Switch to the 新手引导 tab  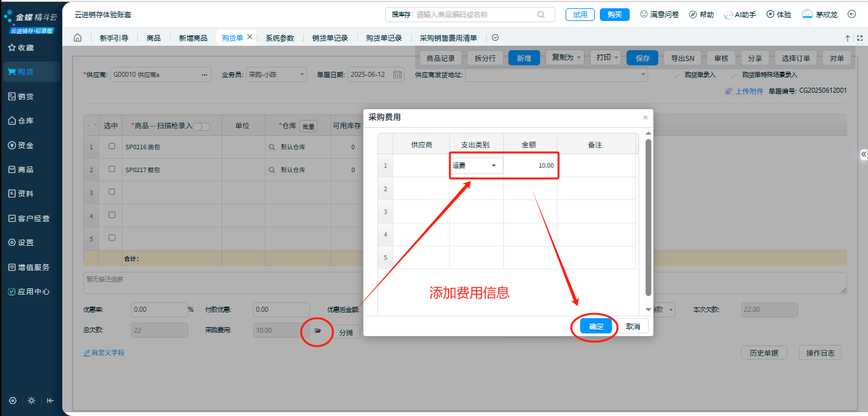tap(114, 38)
